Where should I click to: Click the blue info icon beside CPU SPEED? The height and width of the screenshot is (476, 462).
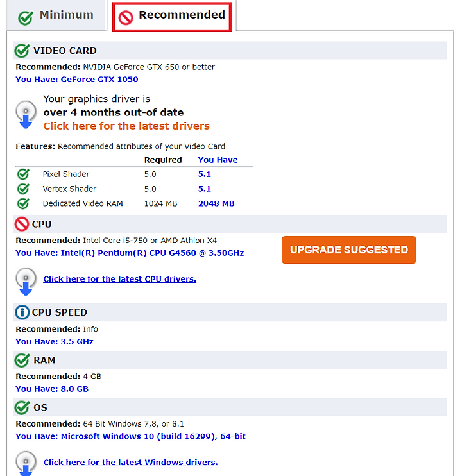coord(22,312)
